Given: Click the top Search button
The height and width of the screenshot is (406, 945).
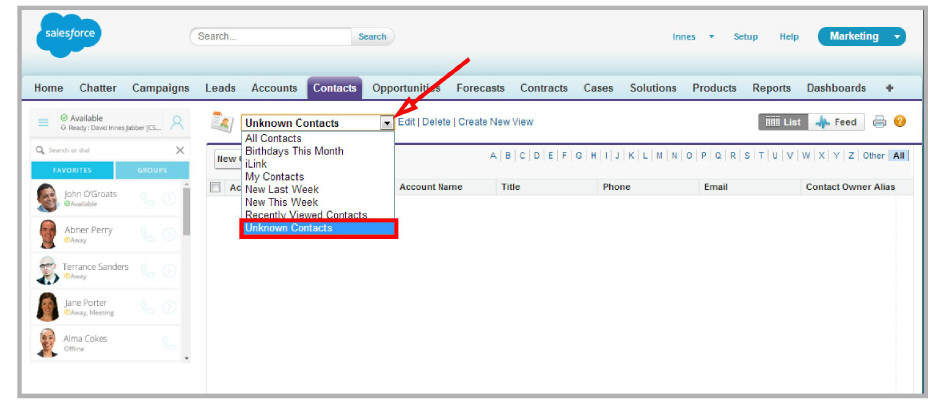Looking at the screenshot, I should click(372, 37).
